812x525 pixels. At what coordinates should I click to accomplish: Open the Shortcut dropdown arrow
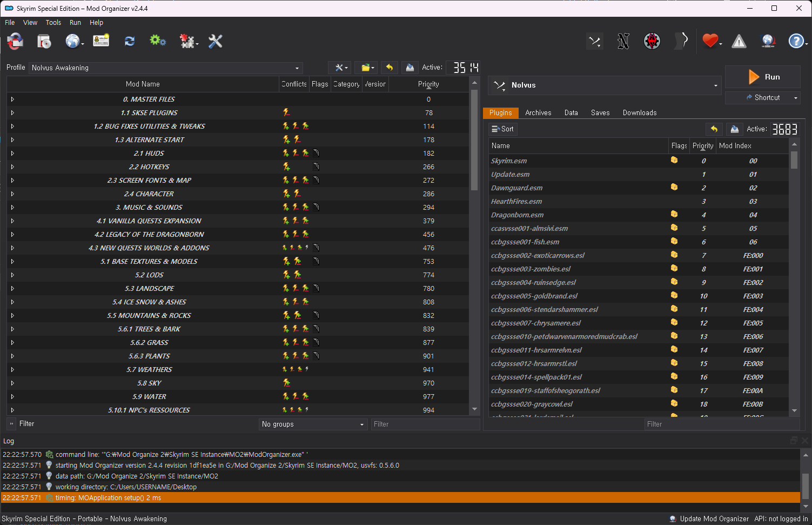point(796,98)
